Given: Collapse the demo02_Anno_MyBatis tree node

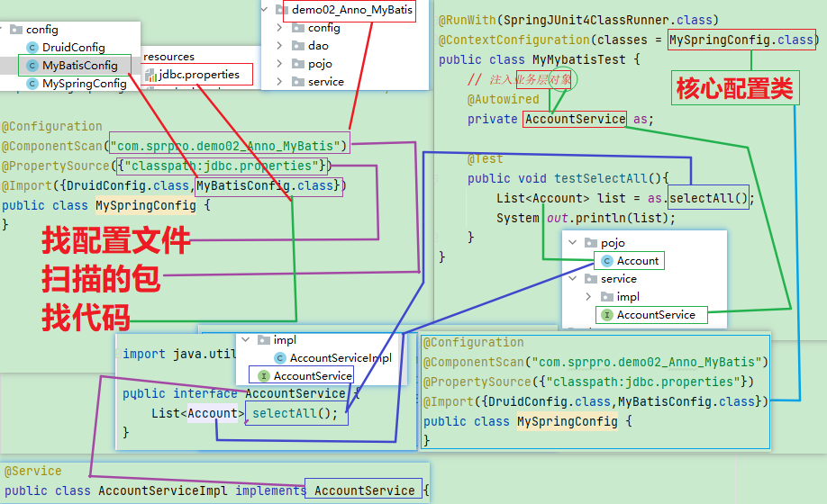Looking at the screenshot, I should click(264, 10).
